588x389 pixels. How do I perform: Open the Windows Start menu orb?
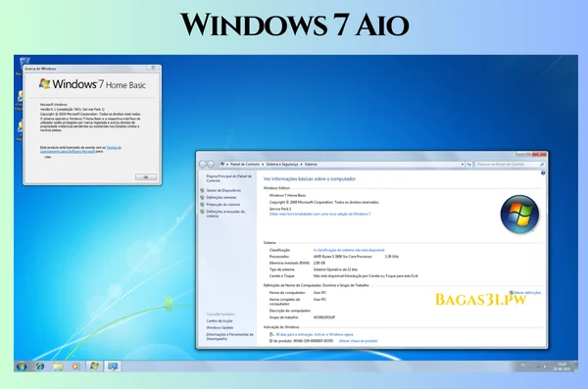[x=22, y=366]
